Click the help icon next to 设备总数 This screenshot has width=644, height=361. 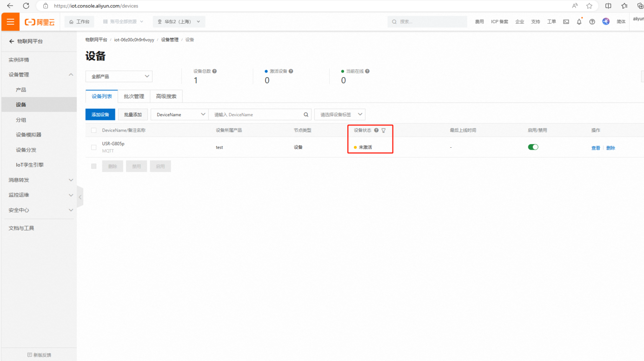[214, 72]
